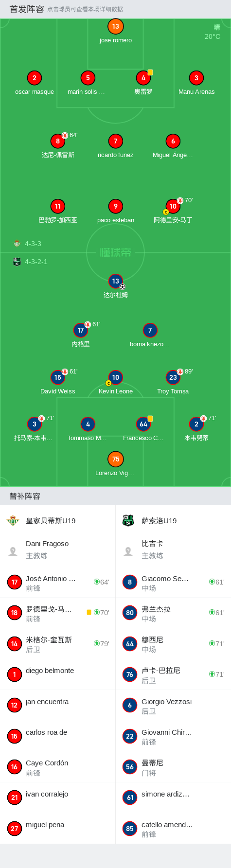Screen dimensions: 231x868
Task: Open 萨索洛U19 team header
Action: [x=173, y=521]
